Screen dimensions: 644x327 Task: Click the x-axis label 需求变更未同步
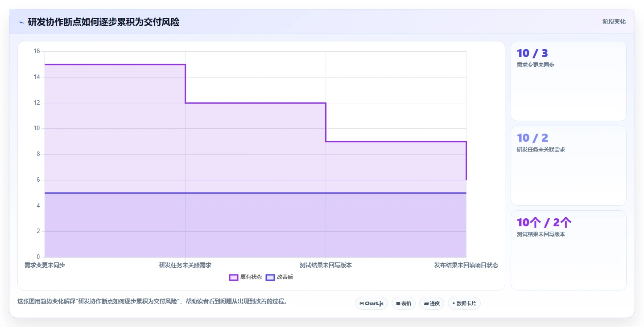tap(45, 265)
